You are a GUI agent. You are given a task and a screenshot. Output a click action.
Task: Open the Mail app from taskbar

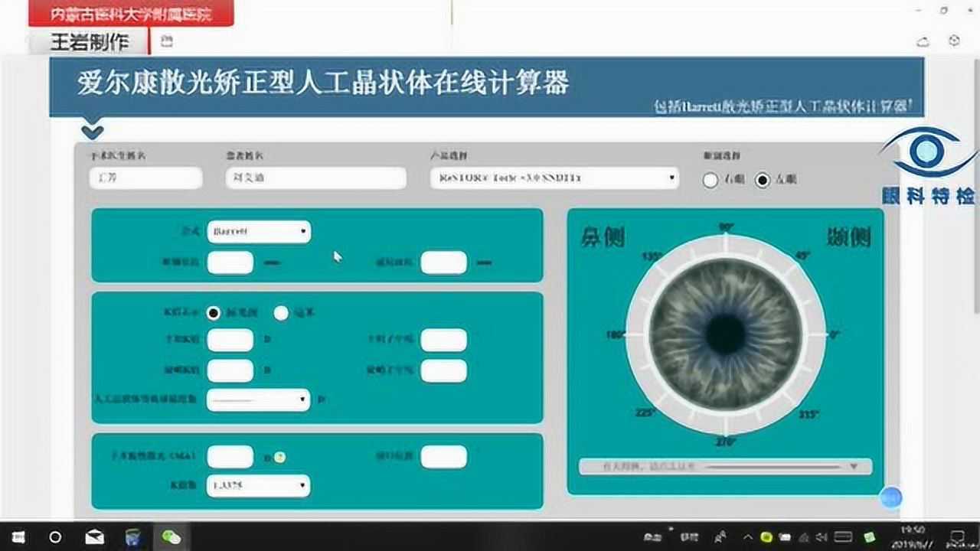pyautogui.click(x=94, y=537)
